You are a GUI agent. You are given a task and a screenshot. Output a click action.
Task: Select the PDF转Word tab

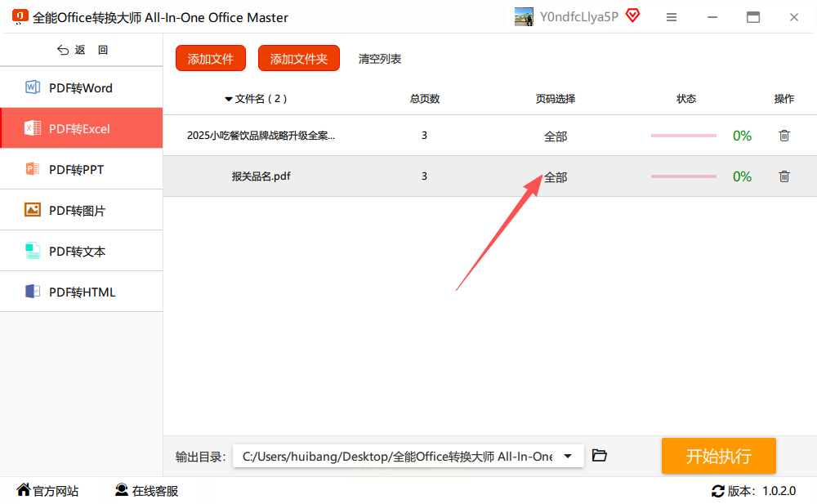point(81,87)
